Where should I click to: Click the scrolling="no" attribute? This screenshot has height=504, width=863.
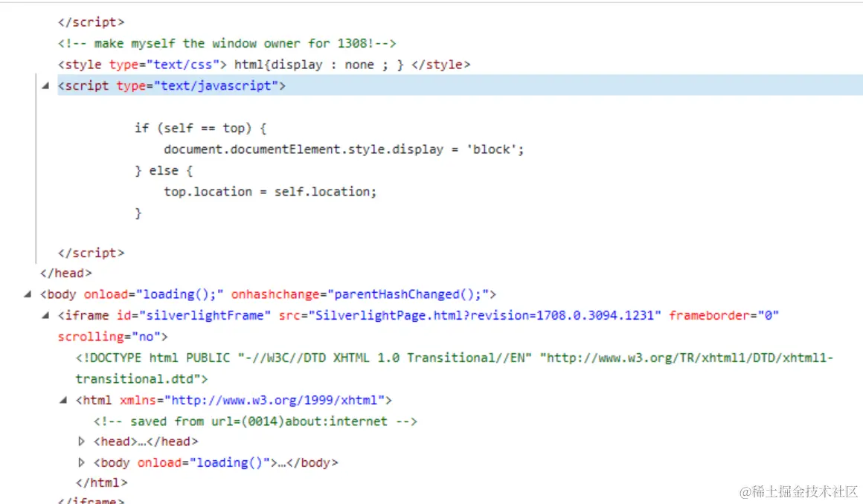[x=109, y=336]
